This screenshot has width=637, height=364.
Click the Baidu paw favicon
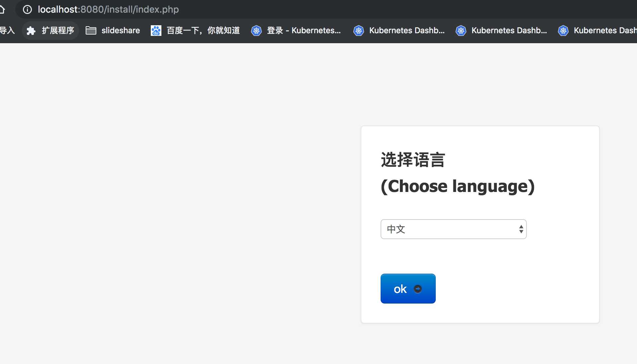click(156, 31)
